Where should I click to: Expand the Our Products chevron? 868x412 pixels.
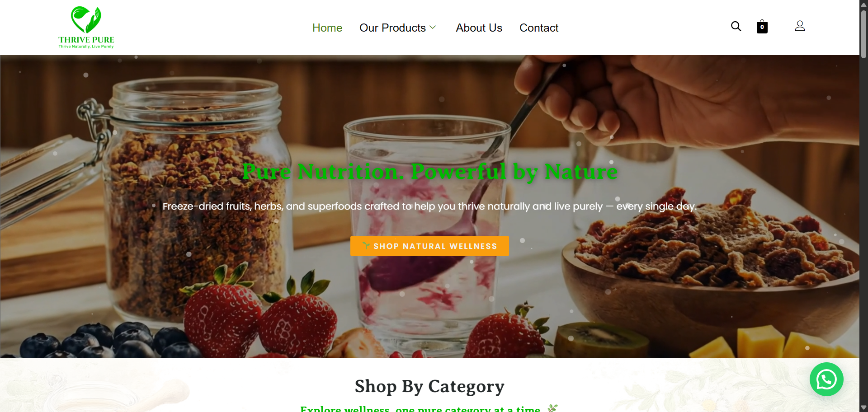(x=433, y=28)
